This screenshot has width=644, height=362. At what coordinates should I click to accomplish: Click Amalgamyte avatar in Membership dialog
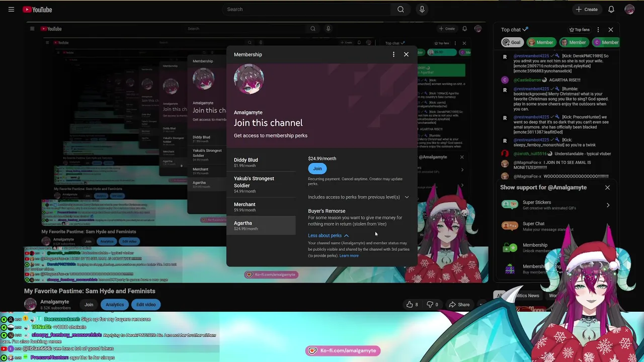249,79
